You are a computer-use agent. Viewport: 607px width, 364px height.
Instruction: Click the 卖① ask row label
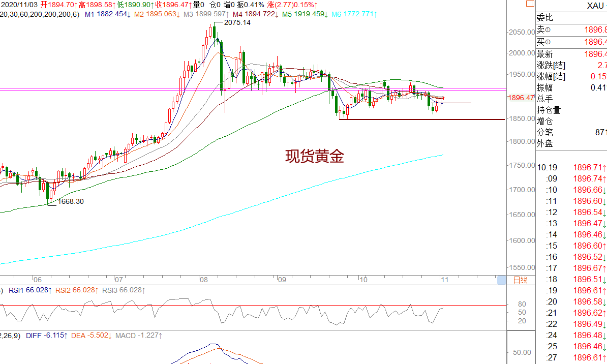pyautogui.click(x=543, y=30)
